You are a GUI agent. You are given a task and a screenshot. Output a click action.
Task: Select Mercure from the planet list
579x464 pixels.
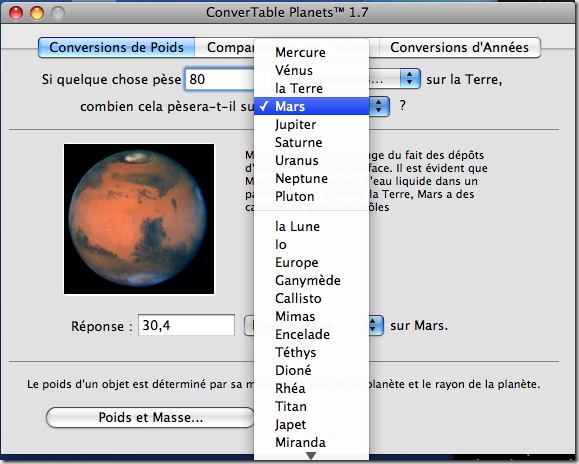[x=311, y=52]
